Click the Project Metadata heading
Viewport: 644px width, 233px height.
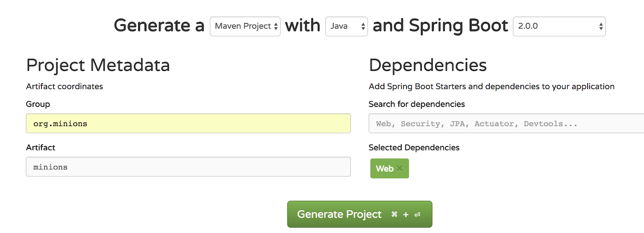click(x=98, y=65)
